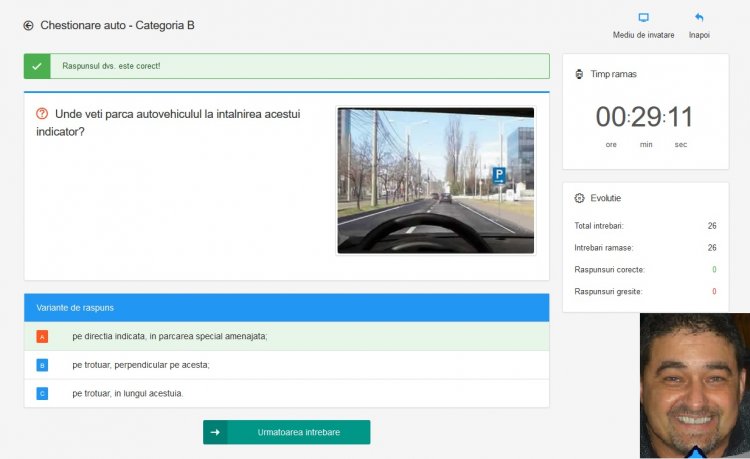Click the gear icon beside Evolutie
Screen dimensions: 750x459
click(579, 198)
